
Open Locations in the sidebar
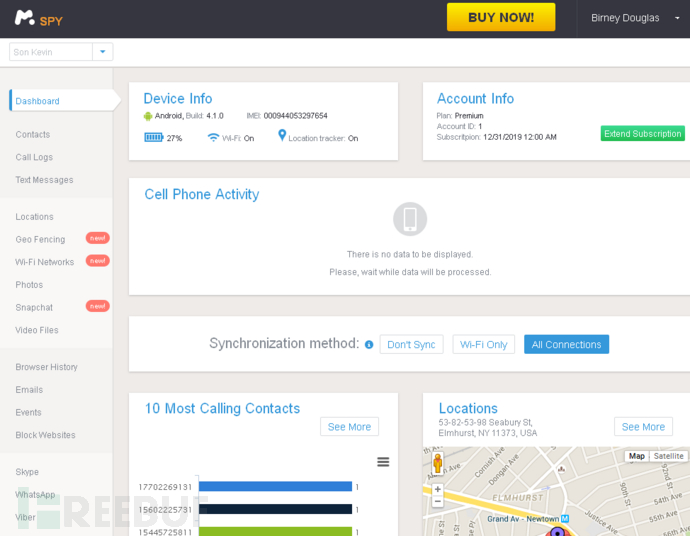34,217
